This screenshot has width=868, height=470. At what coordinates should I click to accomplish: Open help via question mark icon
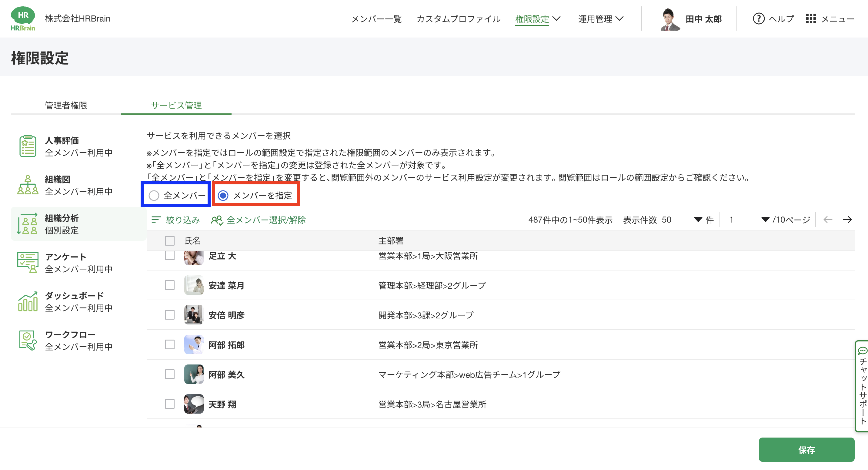(x=759, y=18)
